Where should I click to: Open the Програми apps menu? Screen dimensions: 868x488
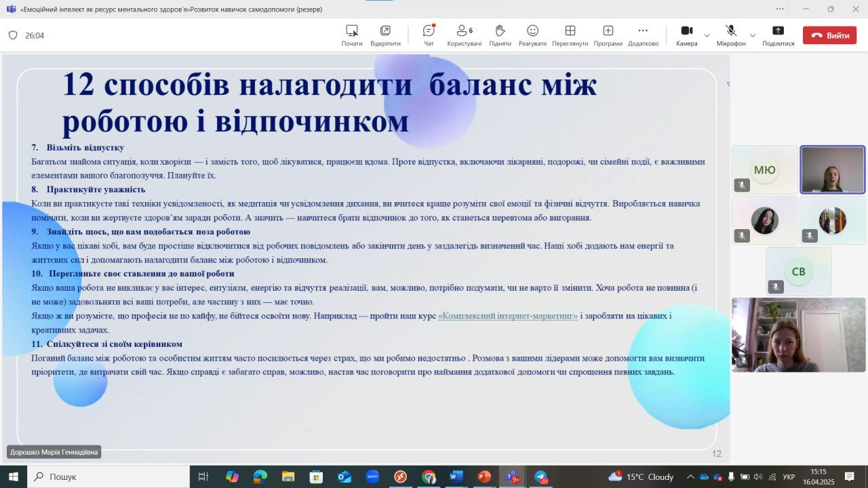tap(608, 35)
